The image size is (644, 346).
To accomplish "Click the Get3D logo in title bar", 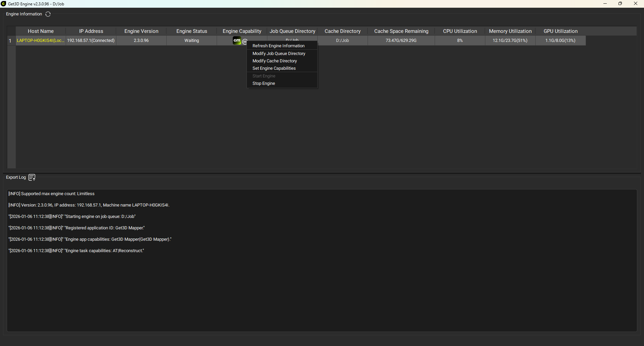I will click(x=4, y=4).
